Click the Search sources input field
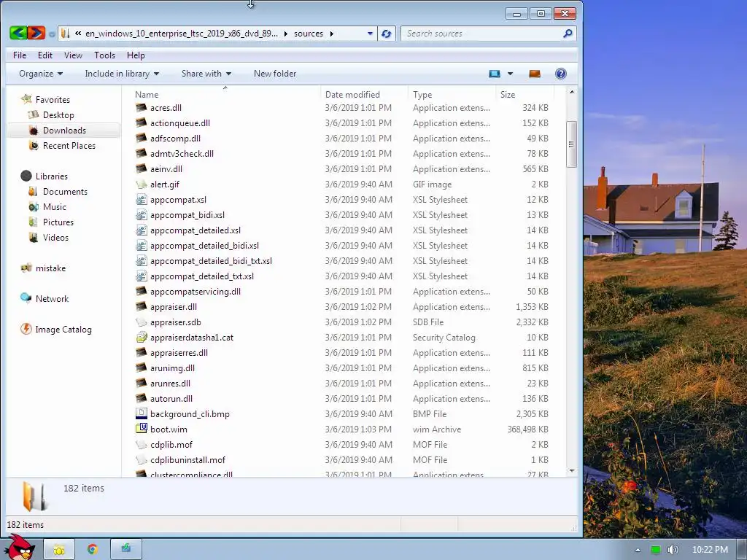Viewport: 747px width, 560px height. pos(481,34)
